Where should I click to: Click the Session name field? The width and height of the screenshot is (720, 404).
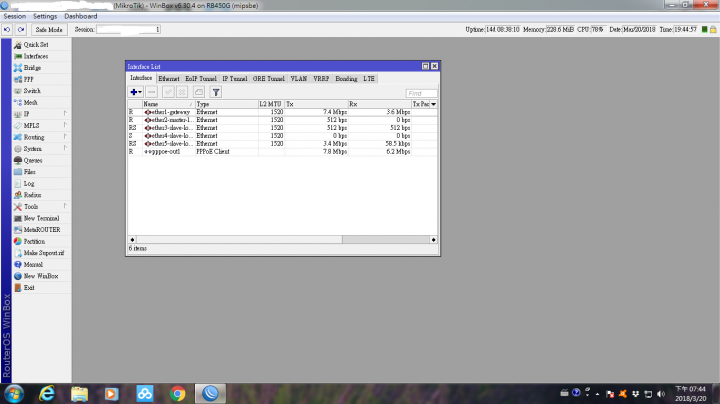(x=128, y=29)
